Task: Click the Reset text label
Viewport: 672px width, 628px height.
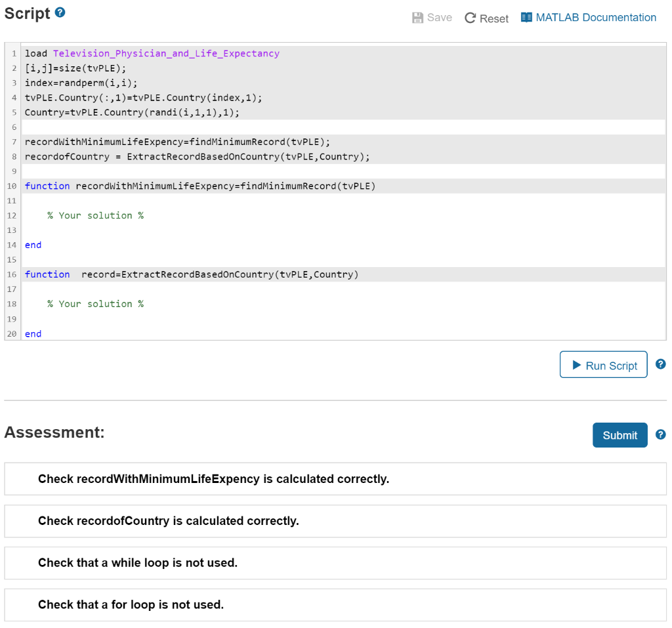Action: 493,18
